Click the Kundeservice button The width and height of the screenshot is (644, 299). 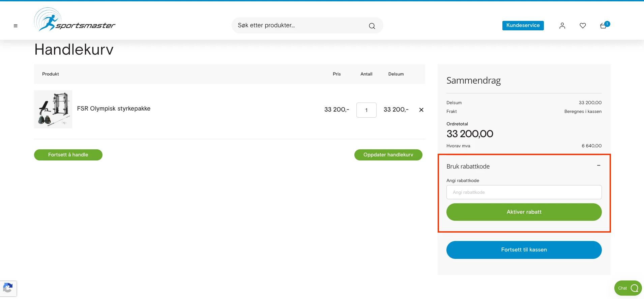point(523,26)
